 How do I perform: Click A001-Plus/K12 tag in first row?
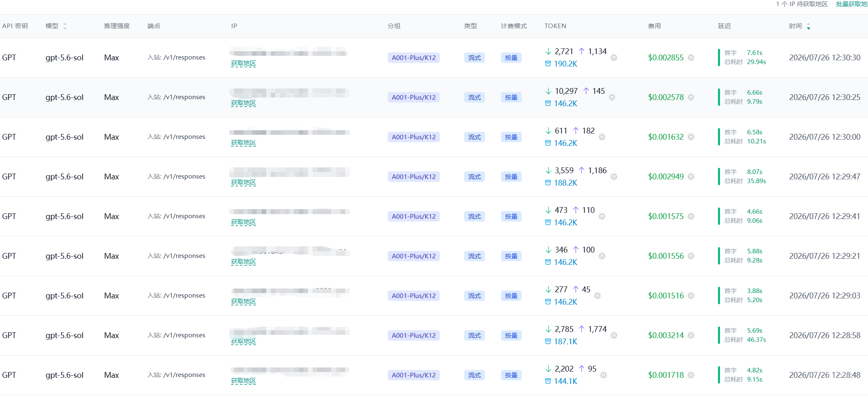click(414, 58)
